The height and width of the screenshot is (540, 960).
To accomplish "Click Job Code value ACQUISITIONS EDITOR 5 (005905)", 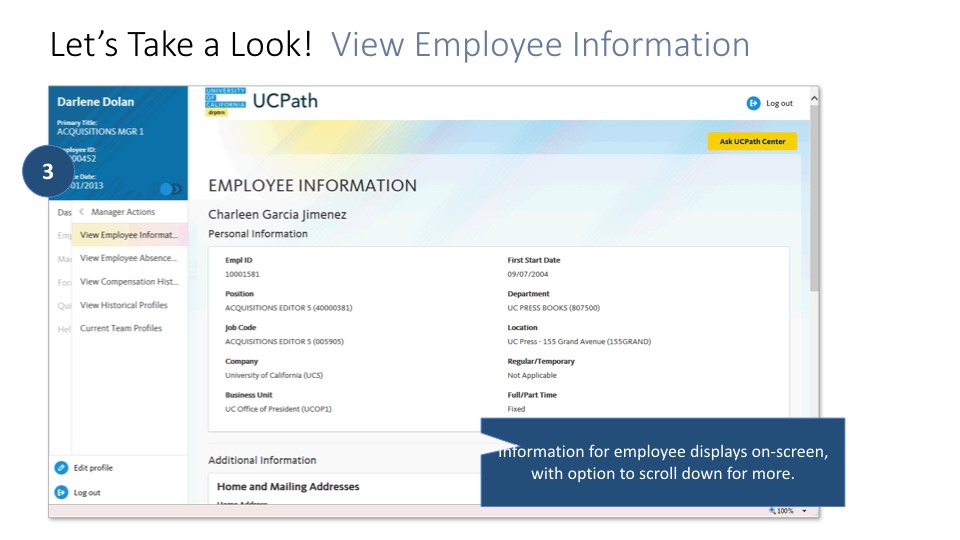I will 284,342.
